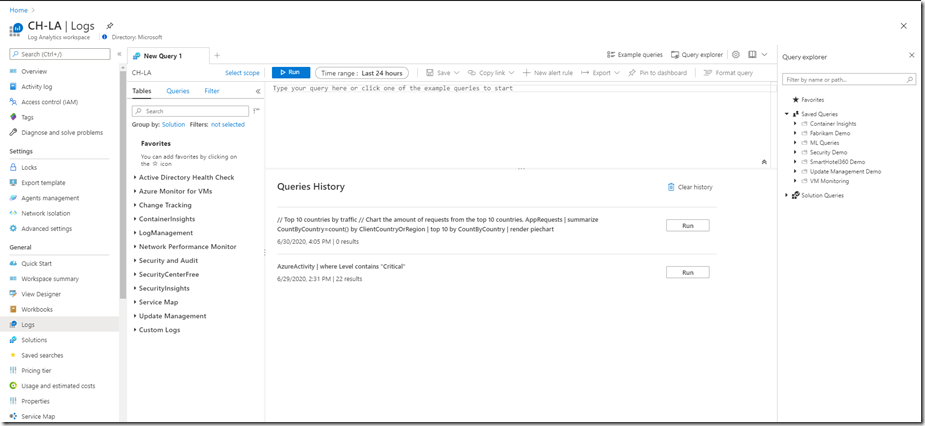Viewport: 925px width, 426px height.
Task: Click the Clear history trash icon
Action: coord(671,187)
